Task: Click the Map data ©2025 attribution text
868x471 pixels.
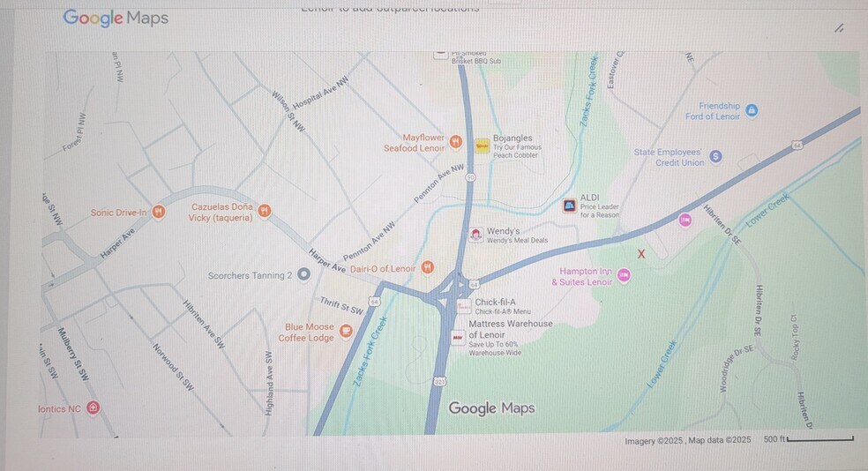Action: 719,440
